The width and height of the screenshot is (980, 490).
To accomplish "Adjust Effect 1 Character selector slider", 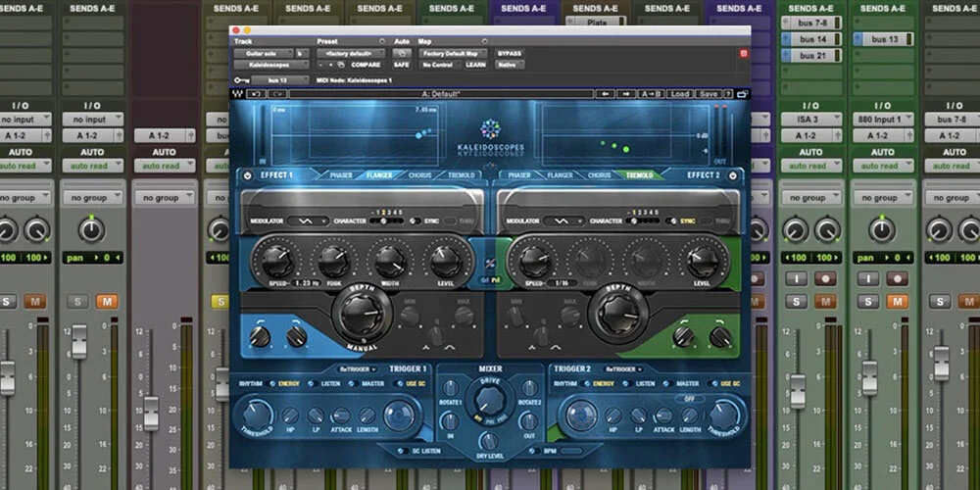I will pos(387,221).
